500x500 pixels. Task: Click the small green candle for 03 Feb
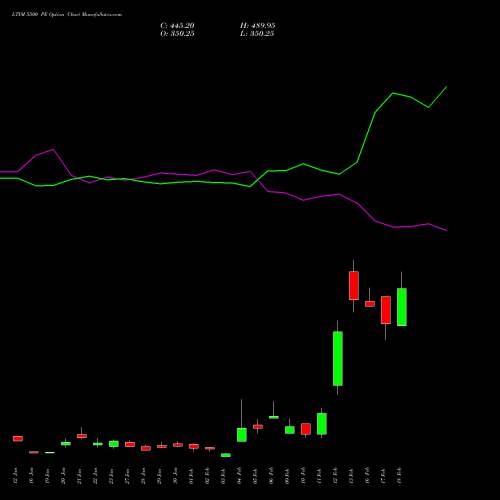tap(226, 455)
